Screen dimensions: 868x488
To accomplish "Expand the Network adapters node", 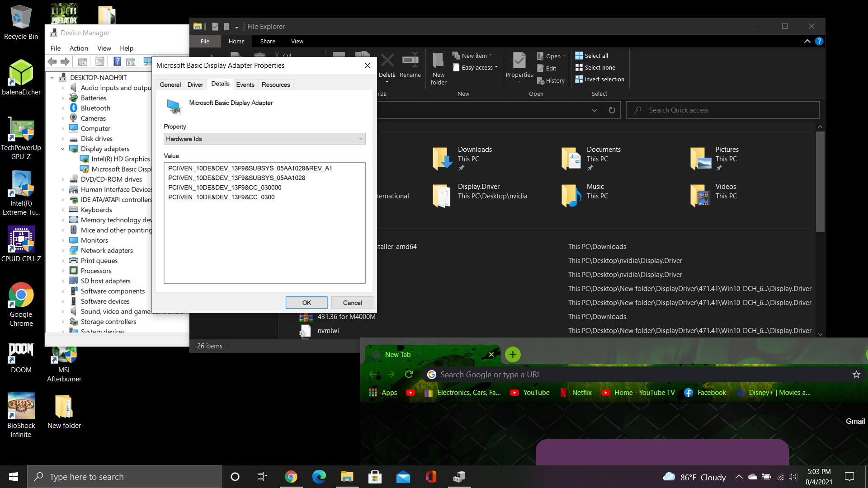I will point(63,251).
